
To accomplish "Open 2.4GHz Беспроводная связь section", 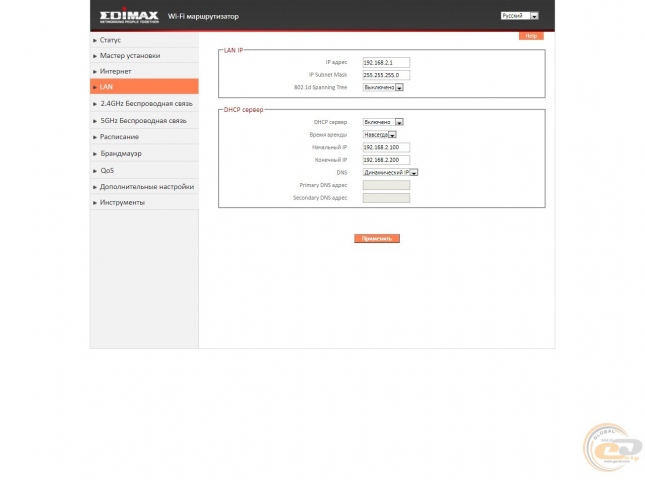I will point(144,104).
